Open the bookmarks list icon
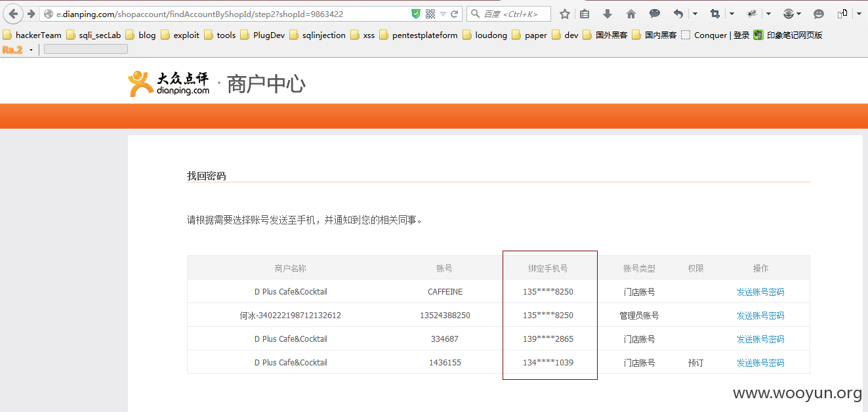 (585, 14)
